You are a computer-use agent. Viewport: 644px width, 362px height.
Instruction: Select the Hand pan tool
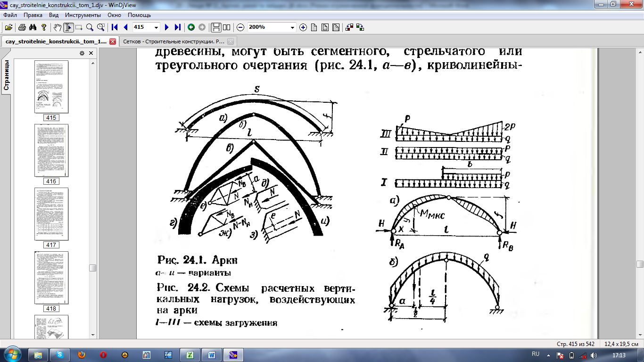click(58, 27)
